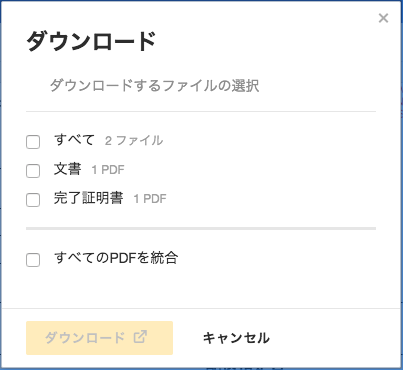Tick the 文書 checkbox

33,171
